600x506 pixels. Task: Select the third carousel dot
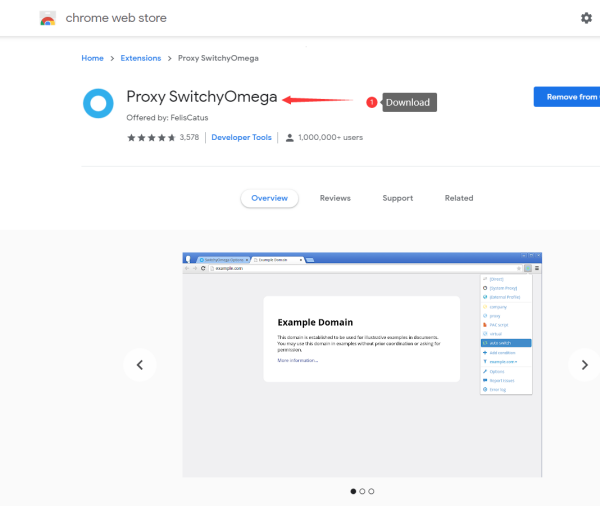click(x=371, y=491)
